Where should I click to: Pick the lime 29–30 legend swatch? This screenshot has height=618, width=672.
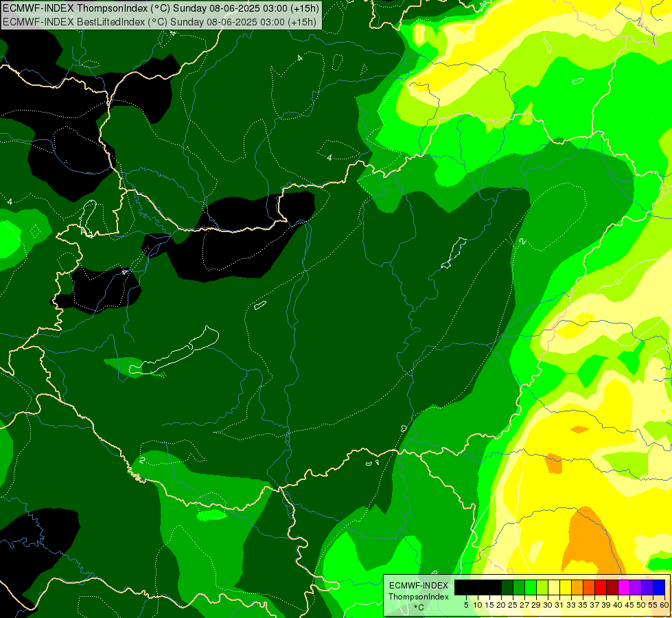click(542, 588)
